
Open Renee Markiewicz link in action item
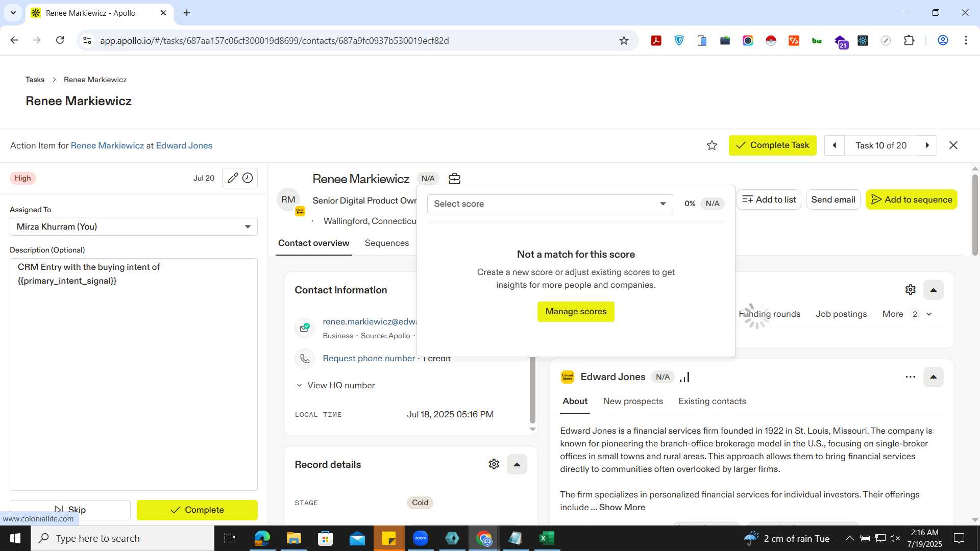107,146
